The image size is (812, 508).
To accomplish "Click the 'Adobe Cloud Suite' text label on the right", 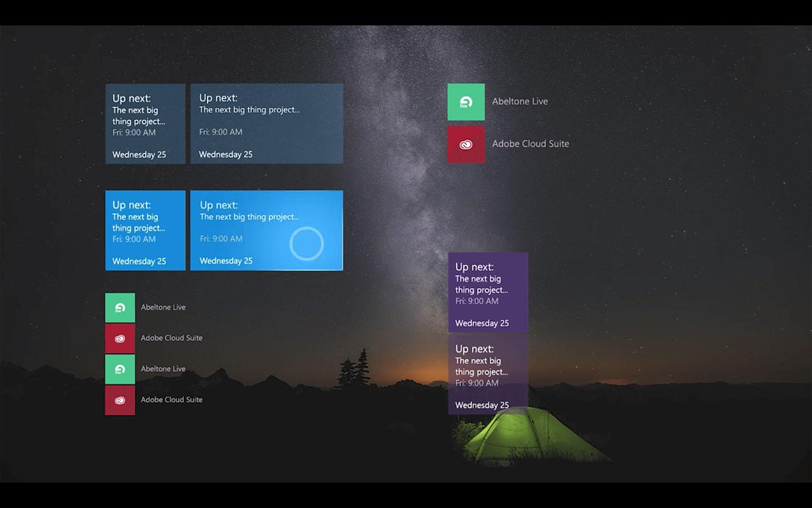I will 531,144.
